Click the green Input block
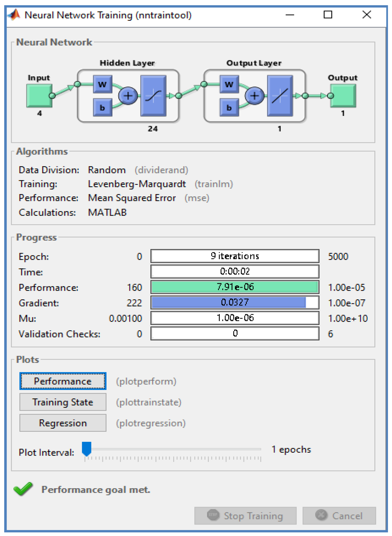The image size is (392, 536). point(39,96)
